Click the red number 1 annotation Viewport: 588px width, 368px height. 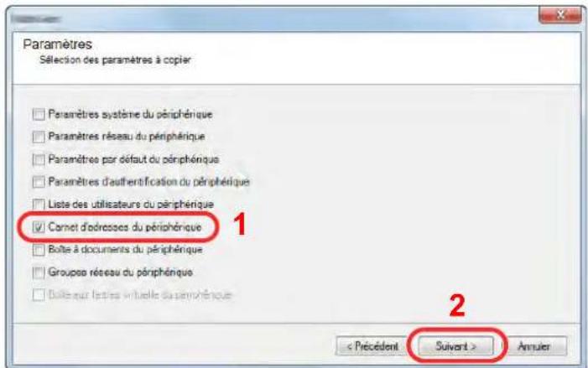(x=240, y=224)
